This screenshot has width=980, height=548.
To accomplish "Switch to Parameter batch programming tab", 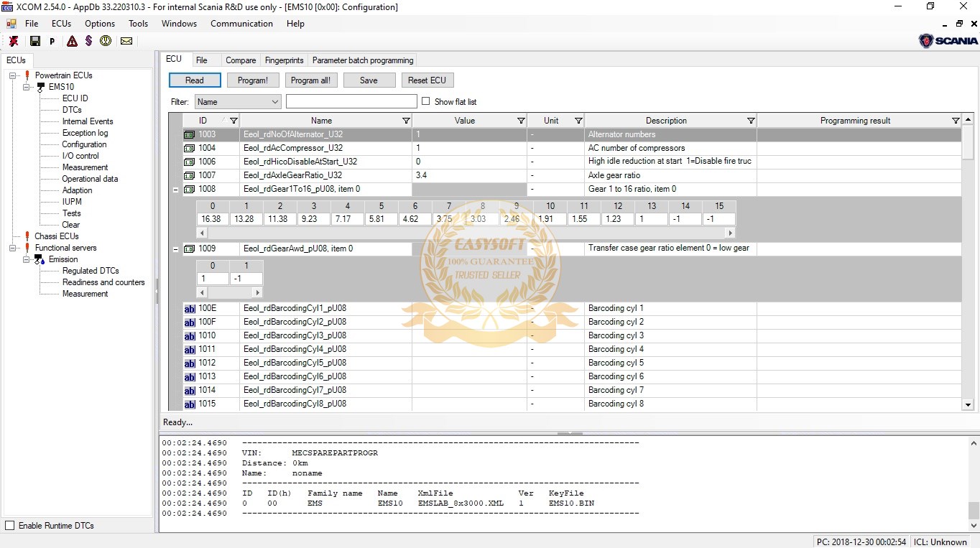I will tap(363, 60).
